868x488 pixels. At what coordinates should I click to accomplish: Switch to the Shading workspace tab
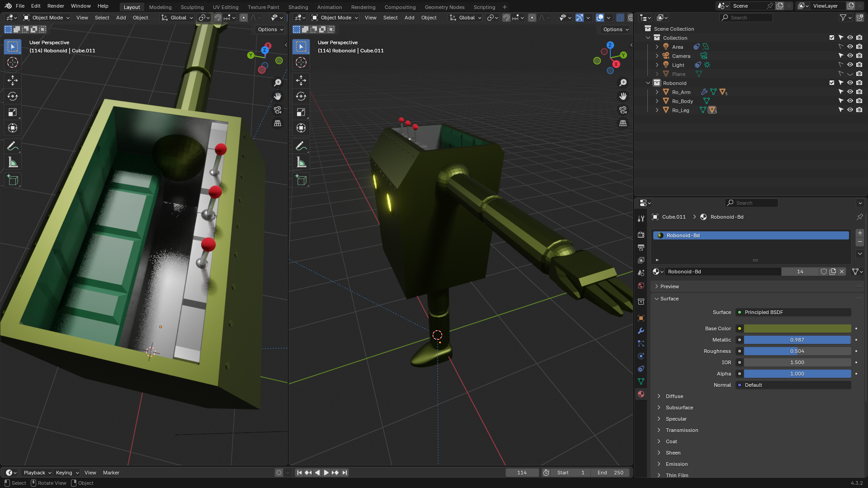tap(298, 7)
